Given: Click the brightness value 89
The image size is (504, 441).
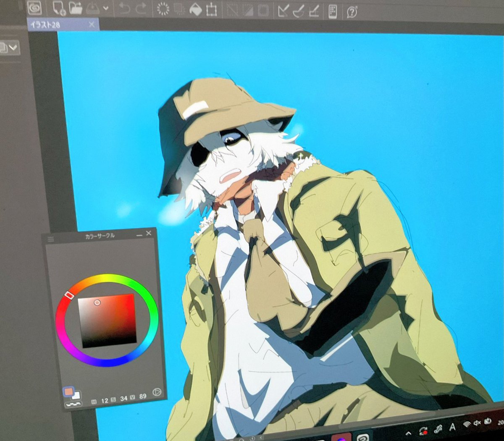Looking at the screenshot, I should coord(143,396).
